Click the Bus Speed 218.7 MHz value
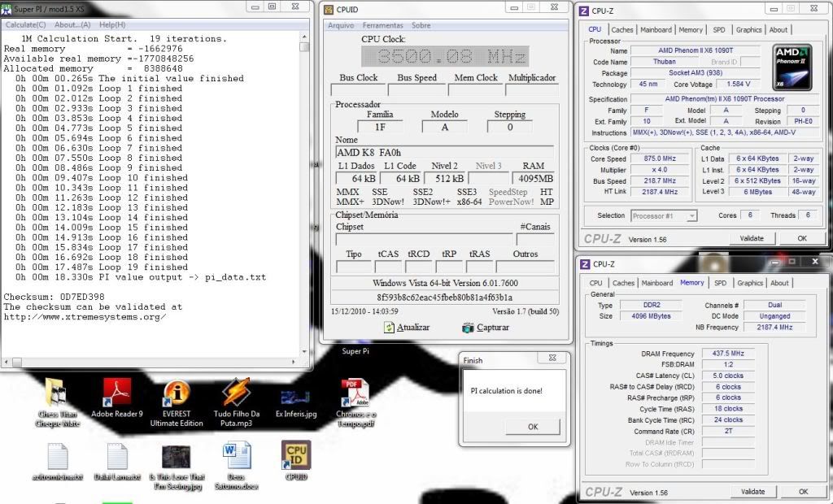This screenshot has height=504, width=833. [660, 180]
